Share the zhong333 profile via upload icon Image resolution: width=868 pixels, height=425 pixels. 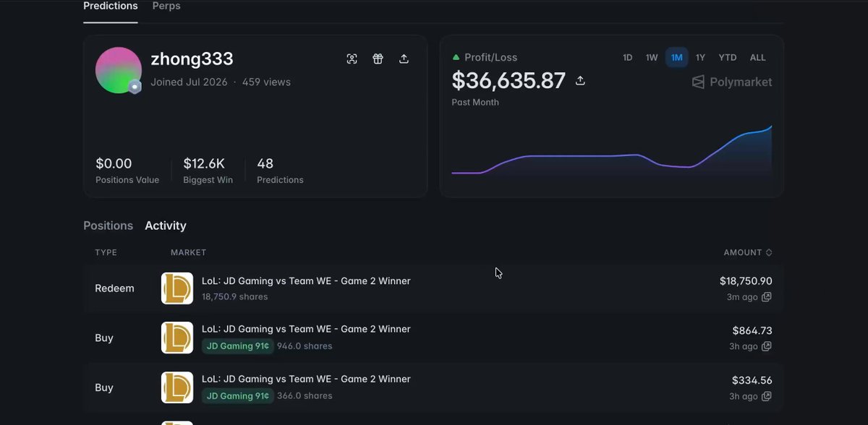coord(404,59)
